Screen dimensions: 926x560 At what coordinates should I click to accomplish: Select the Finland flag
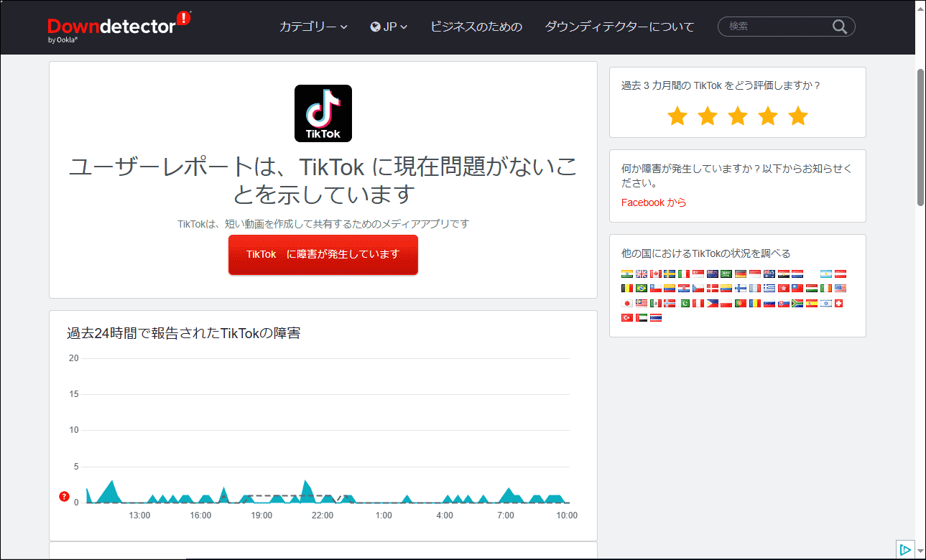pyautogui.click(x=741, y=288)
